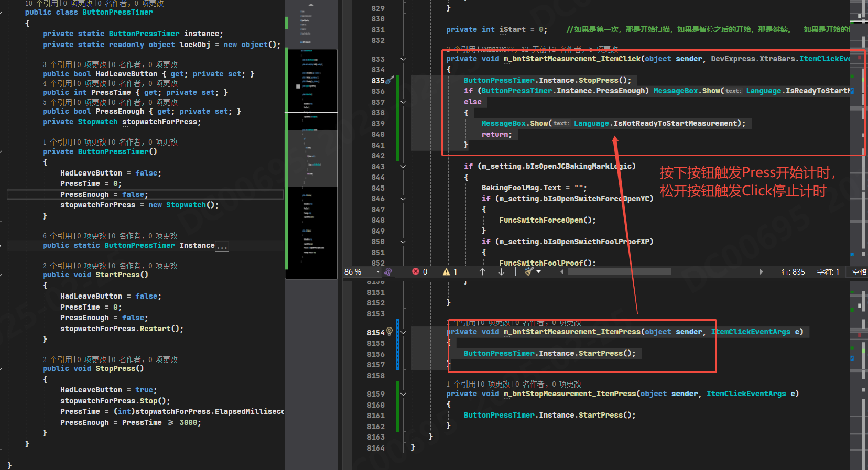Image resolution: width=868 pixels, height=470 pixels.
Task: Click the lockObj field name
Action: pos(195,45)
